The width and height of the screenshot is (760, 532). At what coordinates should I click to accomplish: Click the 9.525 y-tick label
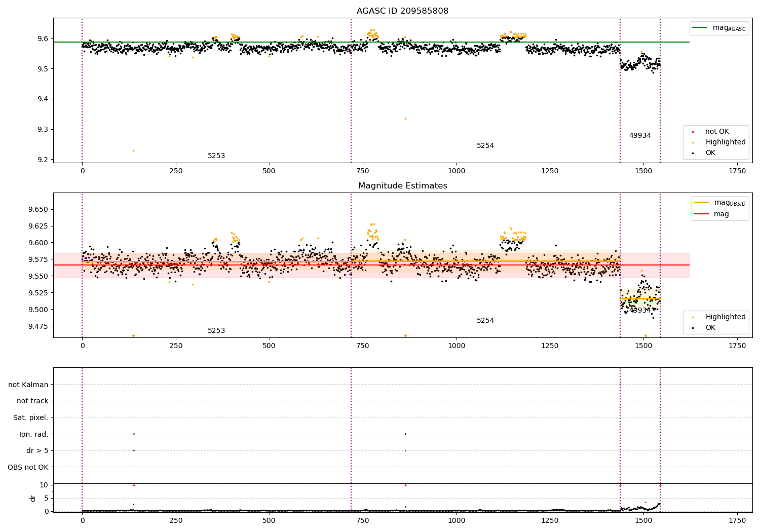point(39,293)
